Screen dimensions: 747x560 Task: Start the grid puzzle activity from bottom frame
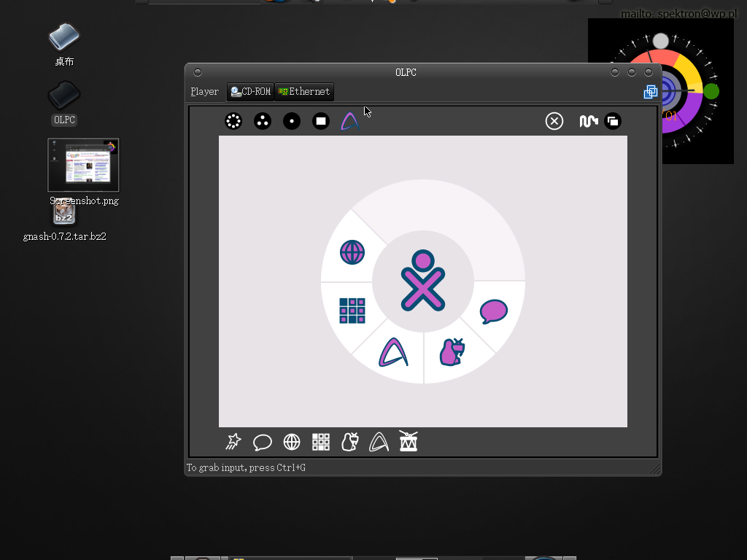coord(321,442)
